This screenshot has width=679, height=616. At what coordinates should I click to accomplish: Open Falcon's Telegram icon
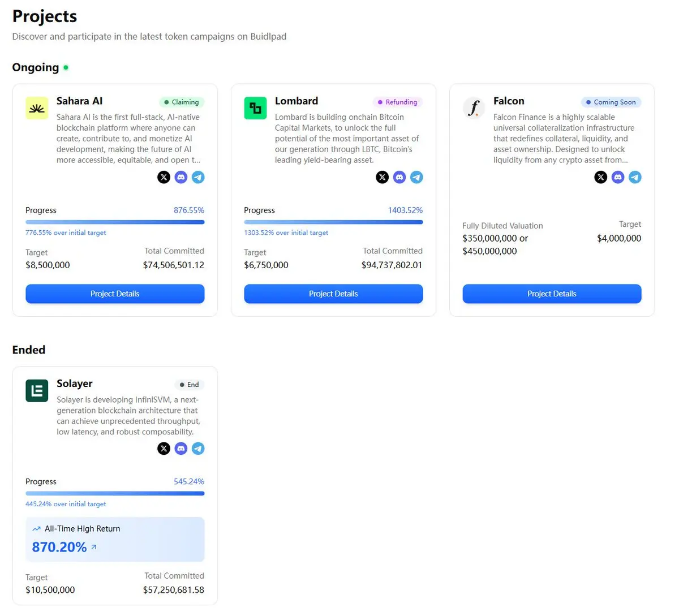pos(635,177)
